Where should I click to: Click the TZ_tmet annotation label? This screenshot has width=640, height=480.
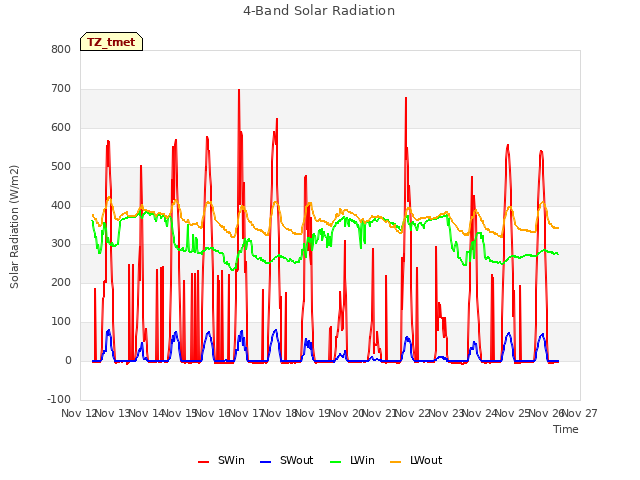point(111,42)
